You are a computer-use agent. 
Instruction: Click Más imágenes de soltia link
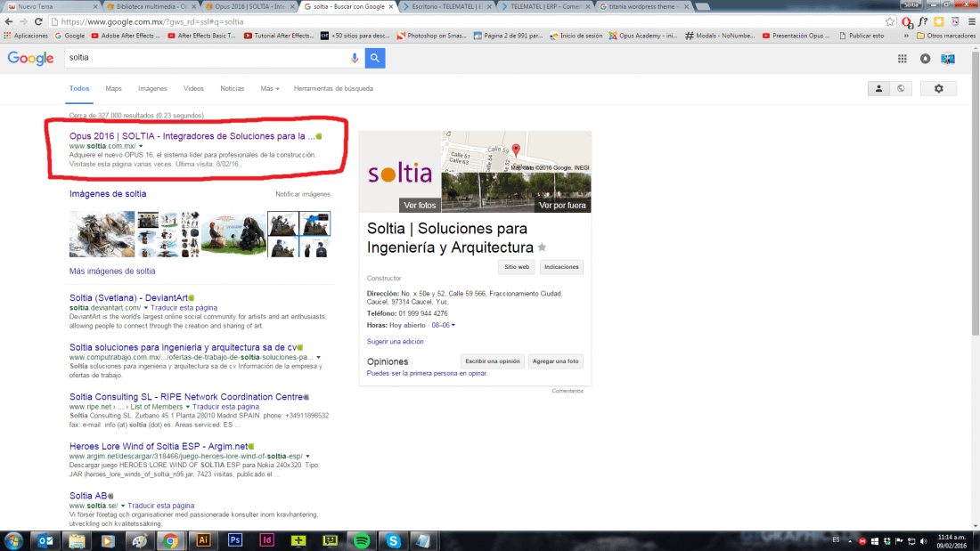point(112,271)
